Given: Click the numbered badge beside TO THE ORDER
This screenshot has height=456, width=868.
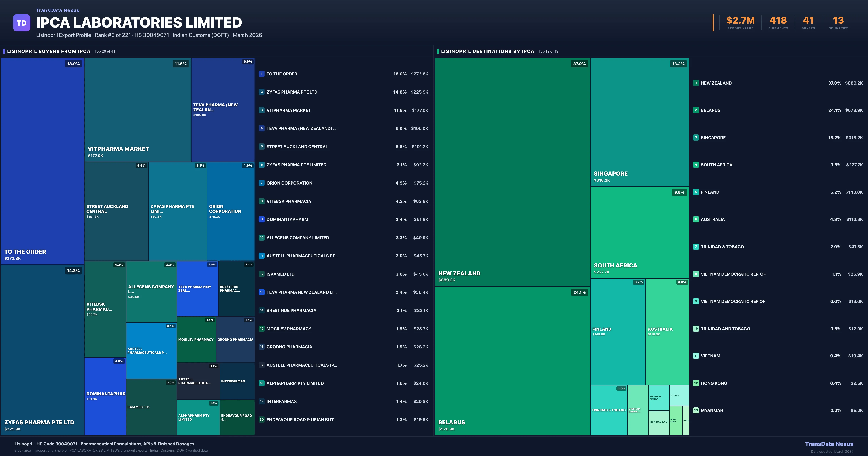Looking at the screenshot, I should (261, 73).
